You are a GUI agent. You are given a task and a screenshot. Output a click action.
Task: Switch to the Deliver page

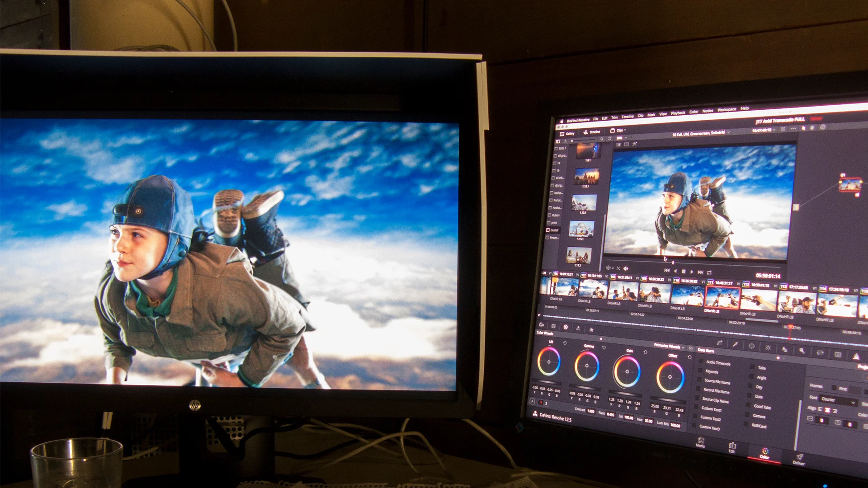(x=799, y=459)
